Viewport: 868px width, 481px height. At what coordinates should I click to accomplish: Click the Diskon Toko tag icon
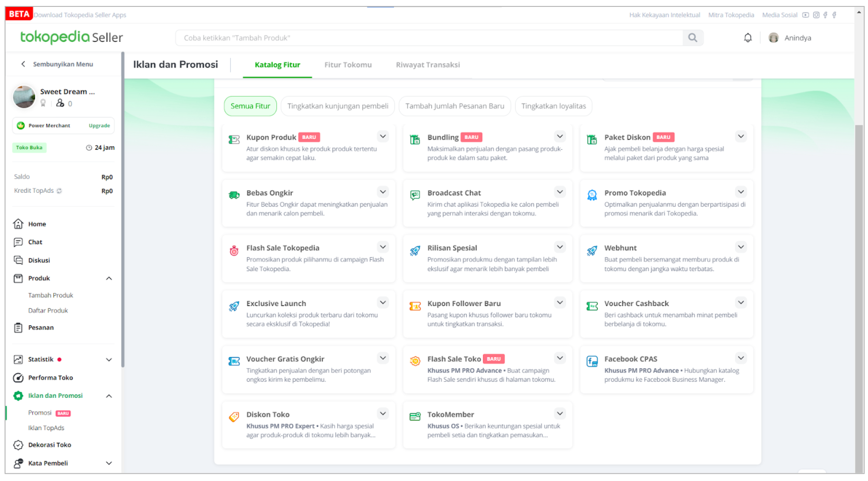click(x=234, y=417)
